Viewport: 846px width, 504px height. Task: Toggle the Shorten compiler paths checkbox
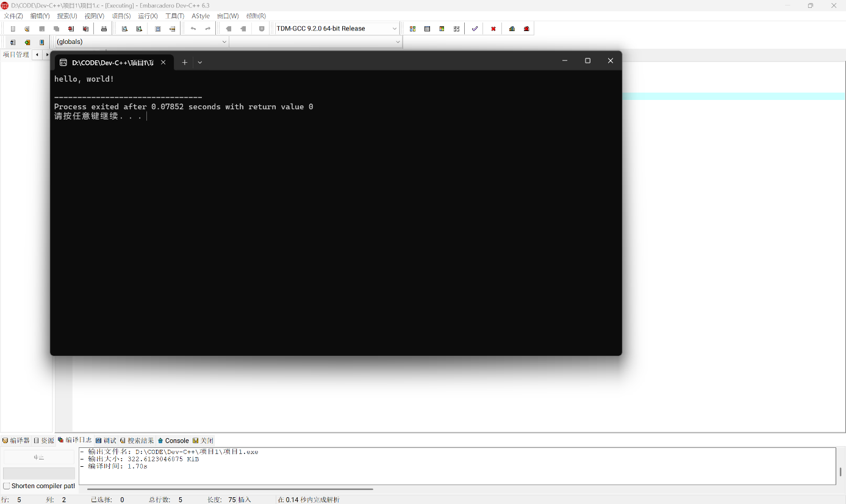coord(7,486)
